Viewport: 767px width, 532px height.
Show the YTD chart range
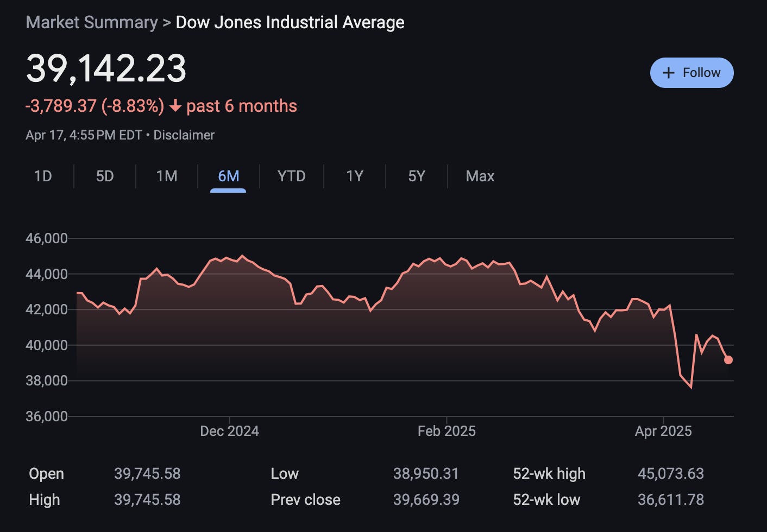tap(291, 176)
